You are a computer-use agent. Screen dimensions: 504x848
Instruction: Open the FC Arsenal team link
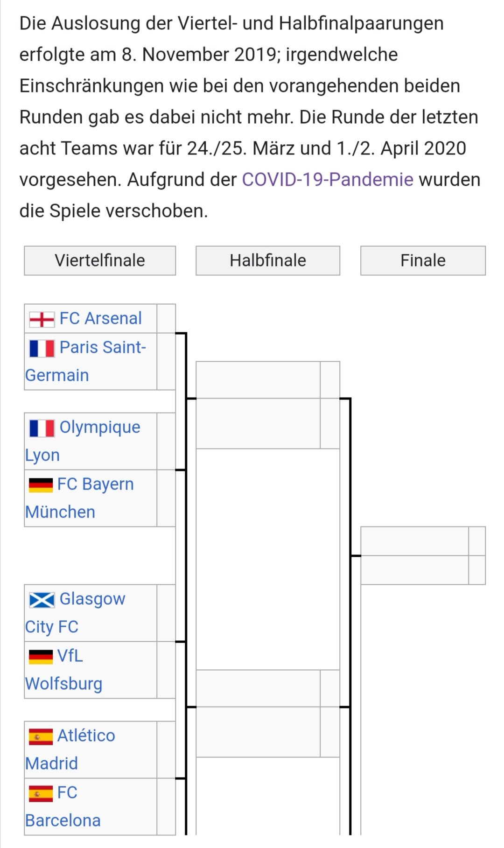[100, 318]
